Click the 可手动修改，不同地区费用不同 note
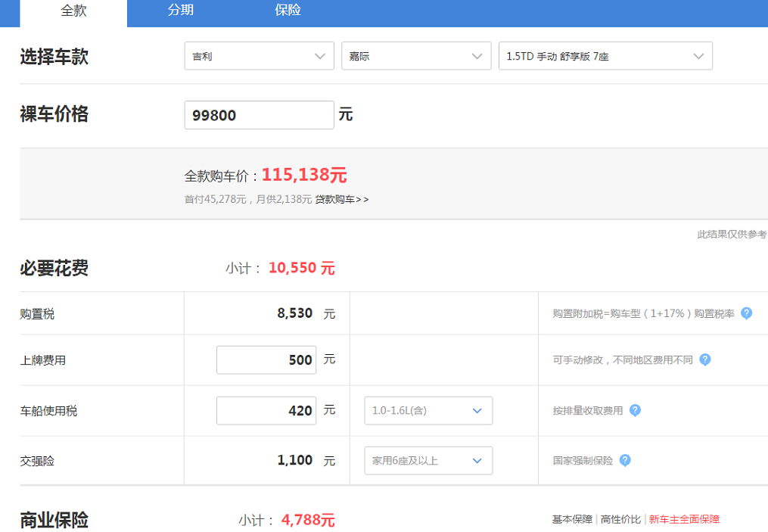768x532 pixels. click(x=623, y=360)
